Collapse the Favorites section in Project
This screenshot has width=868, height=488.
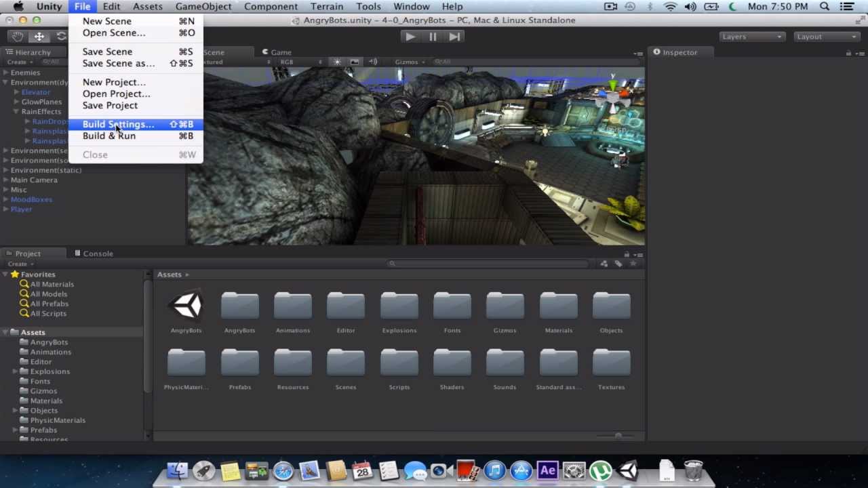5,274
